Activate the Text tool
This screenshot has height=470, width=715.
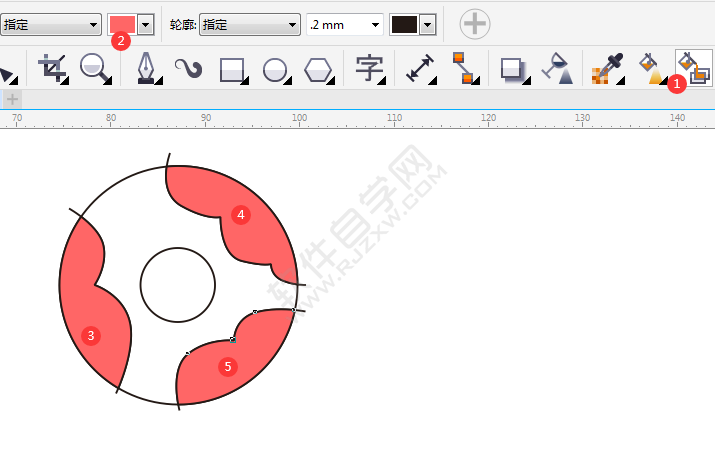(x=369, y=69)
